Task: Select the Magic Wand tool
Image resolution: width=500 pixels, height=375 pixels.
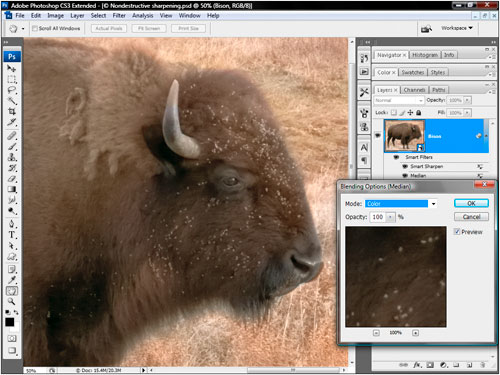Action: click(x=12, y=100)
